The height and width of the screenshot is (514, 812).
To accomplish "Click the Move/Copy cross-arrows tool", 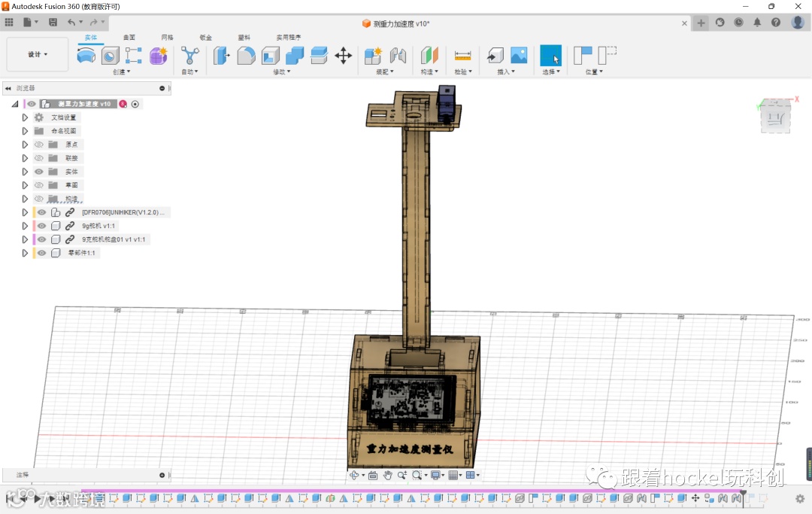I will (x=343, y=55).
